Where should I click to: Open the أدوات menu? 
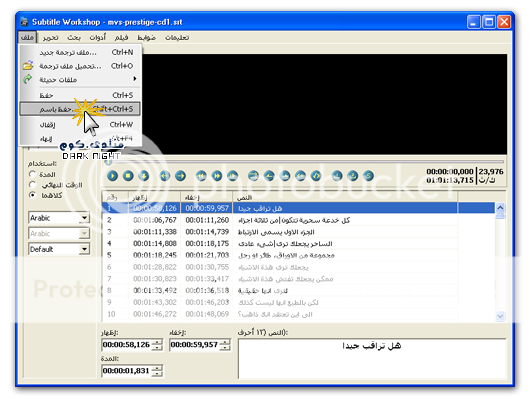coord(98,38)
